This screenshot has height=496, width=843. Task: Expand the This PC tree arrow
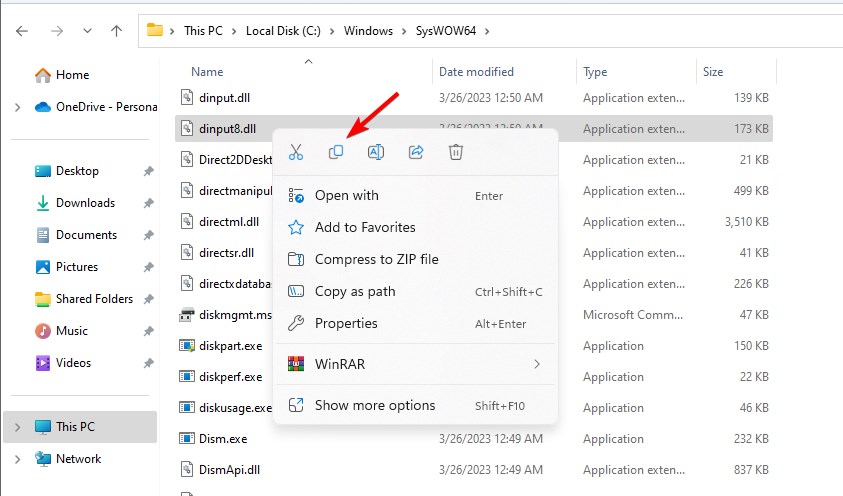coord(18,427)
